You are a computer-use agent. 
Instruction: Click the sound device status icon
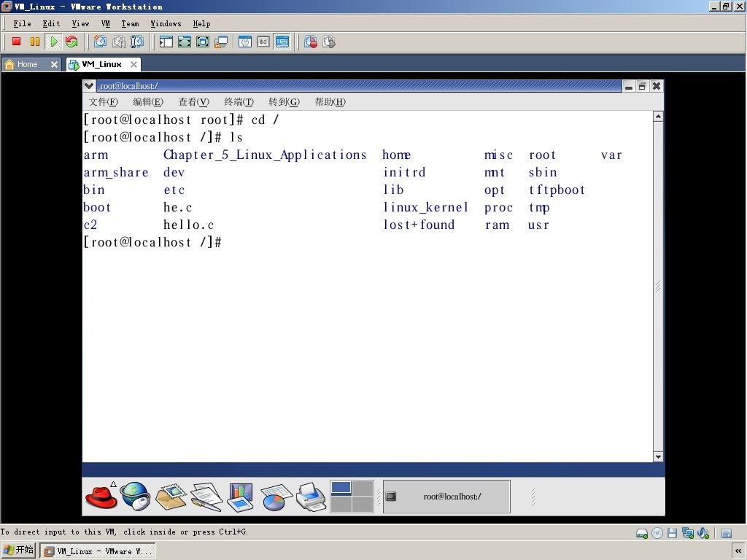coord(703,533)
